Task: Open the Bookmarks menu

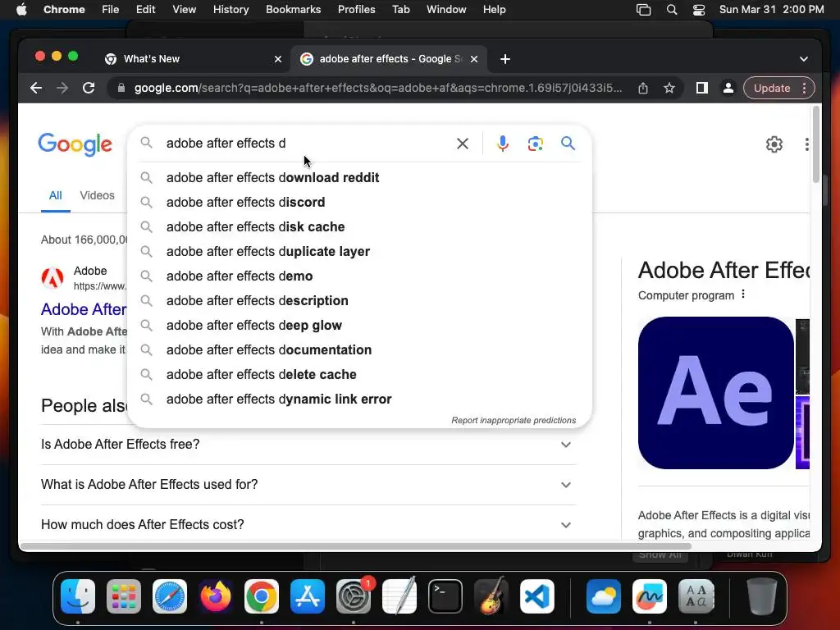Action: (293, 10)
